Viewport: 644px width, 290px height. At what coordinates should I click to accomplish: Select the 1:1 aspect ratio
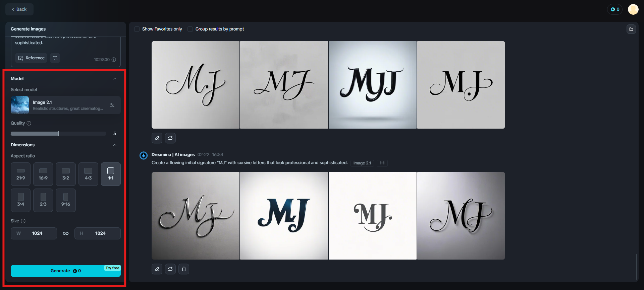coord(111,174)
